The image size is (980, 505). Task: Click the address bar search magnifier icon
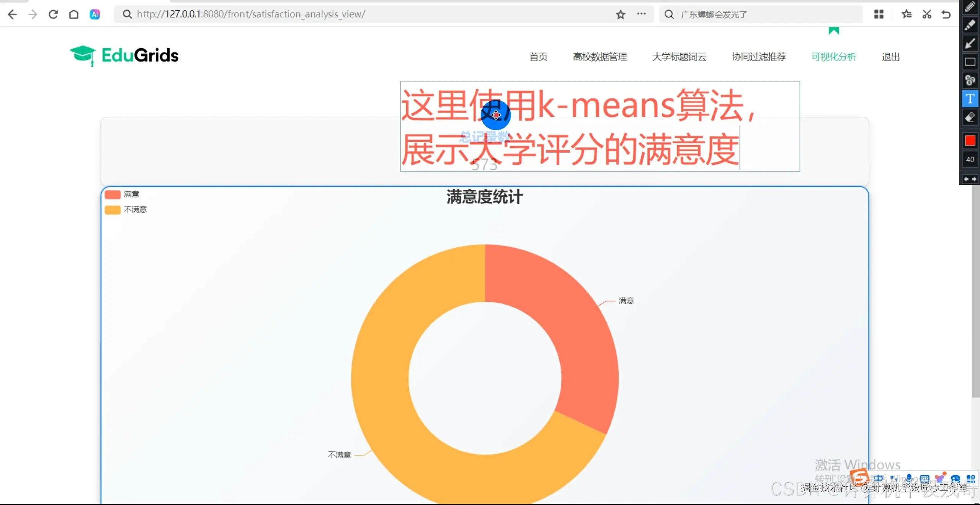pos(127,15)
